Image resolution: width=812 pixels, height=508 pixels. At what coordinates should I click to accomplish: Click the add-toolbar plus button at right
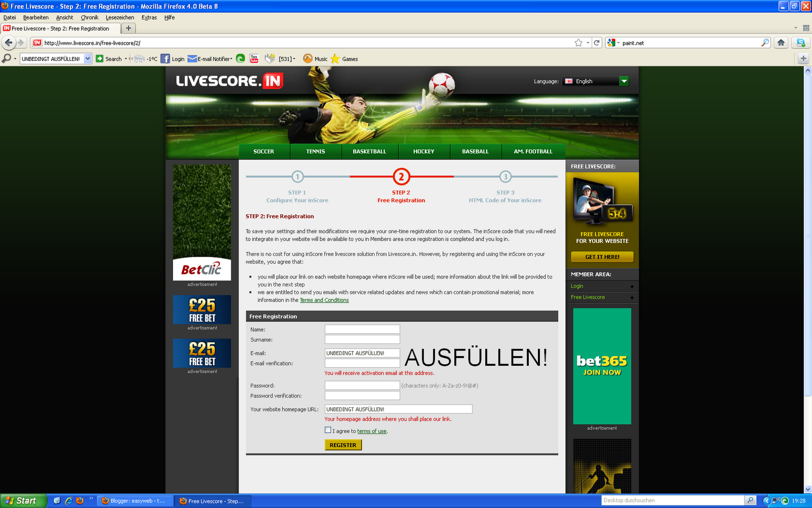[803, 58]
